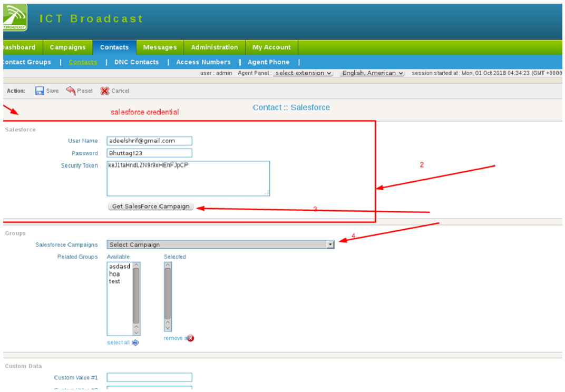
Task: Open the Messages tab
Action: (160, 47)
